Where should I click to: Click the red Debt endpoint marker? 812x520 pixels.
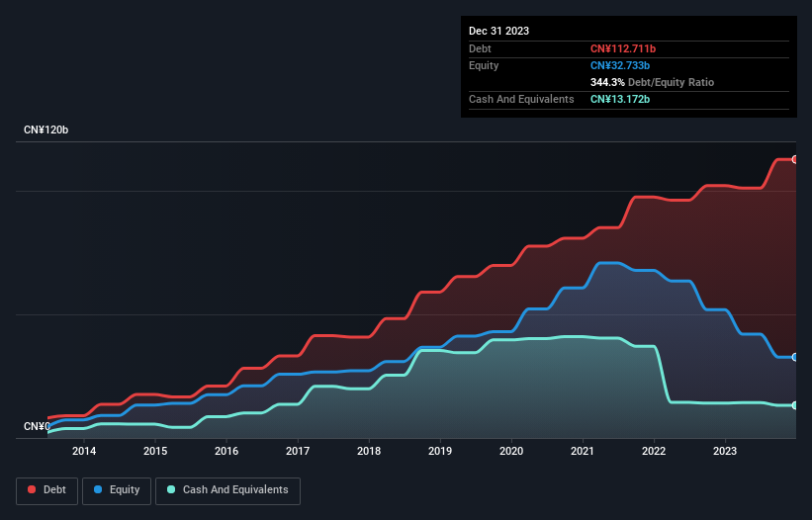[x=795, y=159]
